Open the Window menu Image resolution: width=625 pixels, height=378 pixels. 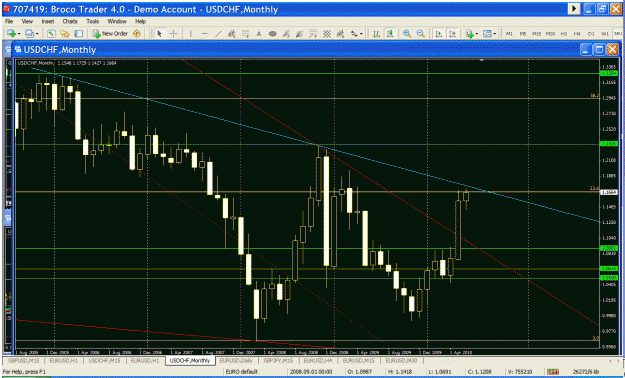click(x=117, y=21)
